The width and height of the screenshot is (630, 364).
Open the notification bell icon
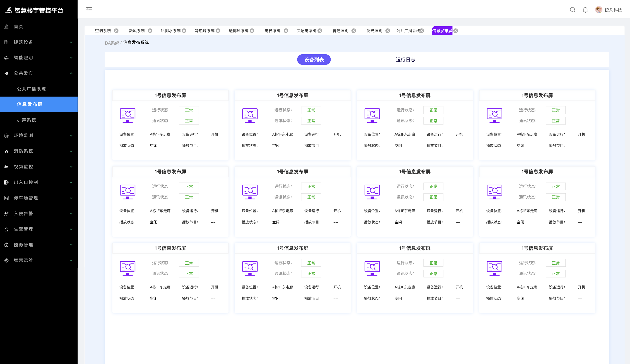pyautogui.click(x=585, y=10)
